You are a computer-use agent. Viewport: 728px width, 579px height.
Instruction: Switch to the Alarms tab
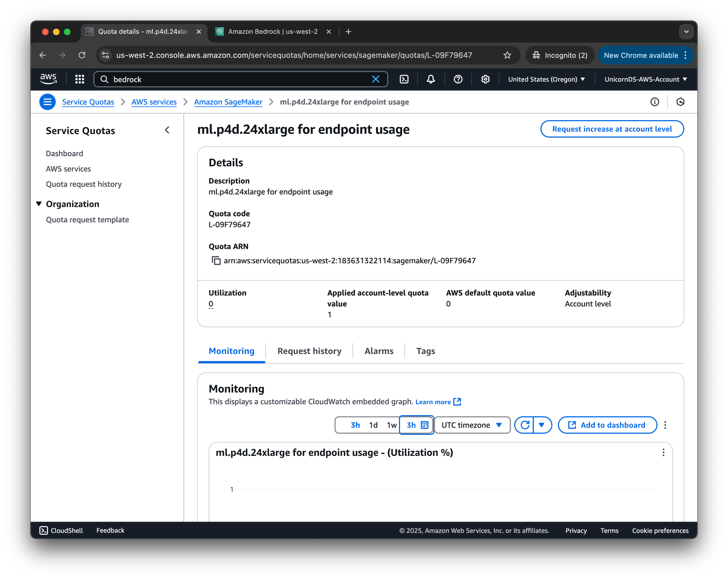pyautogui.click(x=379, y=351)
